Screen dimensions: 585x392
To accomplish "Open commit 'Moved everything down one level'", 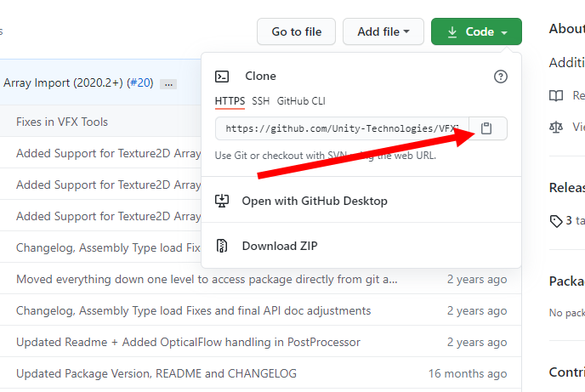I will coord(207,280).
